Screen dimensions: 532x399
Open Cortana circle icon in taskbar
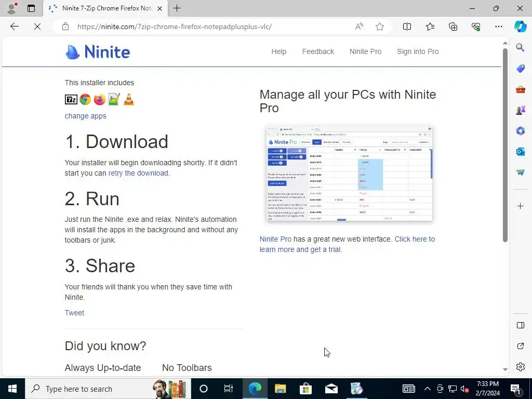(x=203, y=389)
